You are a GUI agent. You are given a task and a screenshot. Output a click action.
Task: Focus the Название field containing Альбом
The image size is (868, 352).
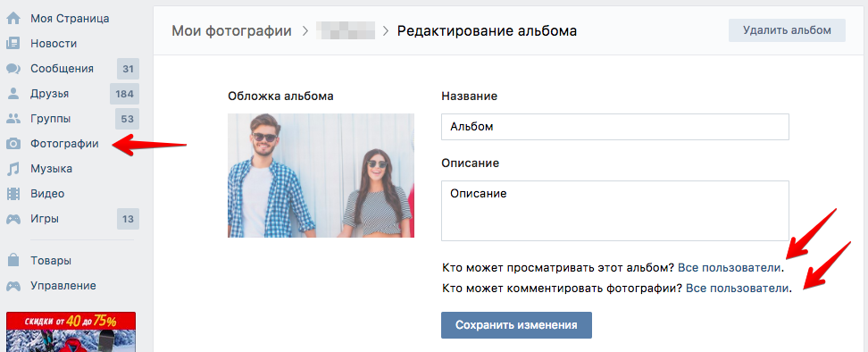(615, 127)
